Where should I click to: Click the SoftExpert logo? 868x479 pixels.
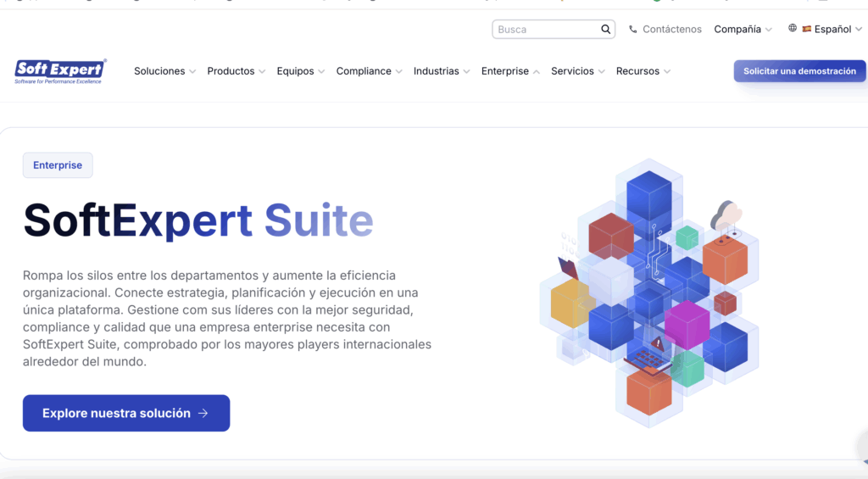tap(60, 71)
